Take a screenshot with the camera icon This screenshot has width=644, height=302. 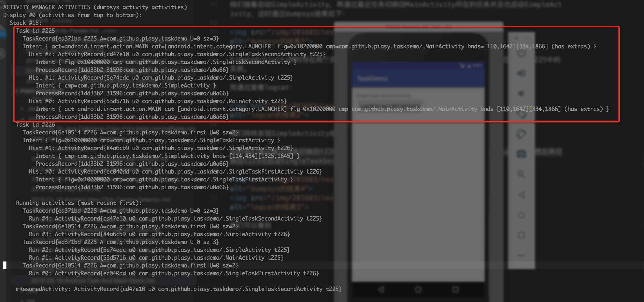521,154
